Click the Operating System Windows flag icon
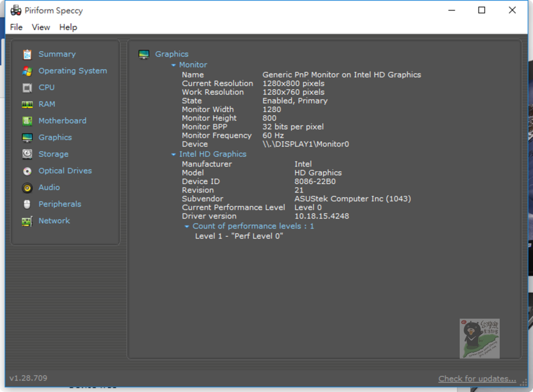This screenshot has width=533, height=392. click(27, 71)
